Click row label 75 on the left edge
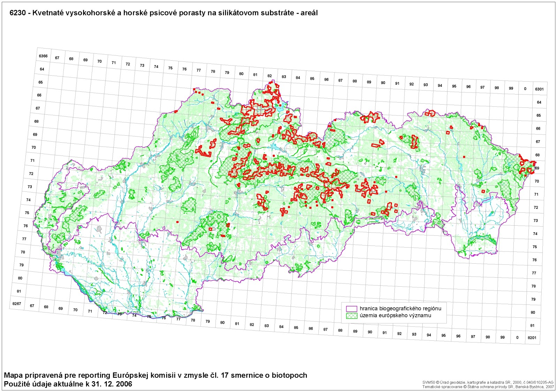This screenshot has width=557, height=392. (x=27, y=213)
